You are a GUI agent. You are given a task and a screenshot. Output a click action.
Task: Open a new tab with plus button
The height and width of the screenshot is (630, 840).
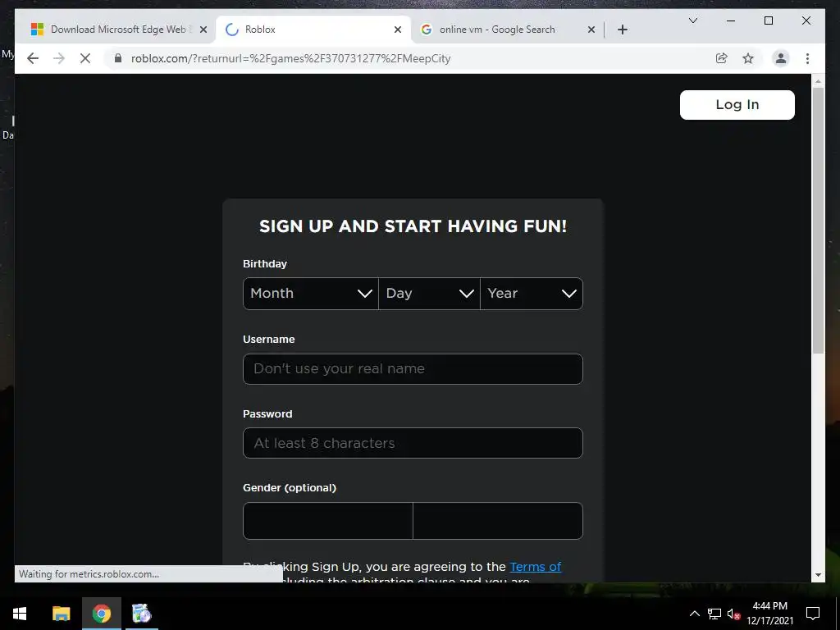click(622, 30)
